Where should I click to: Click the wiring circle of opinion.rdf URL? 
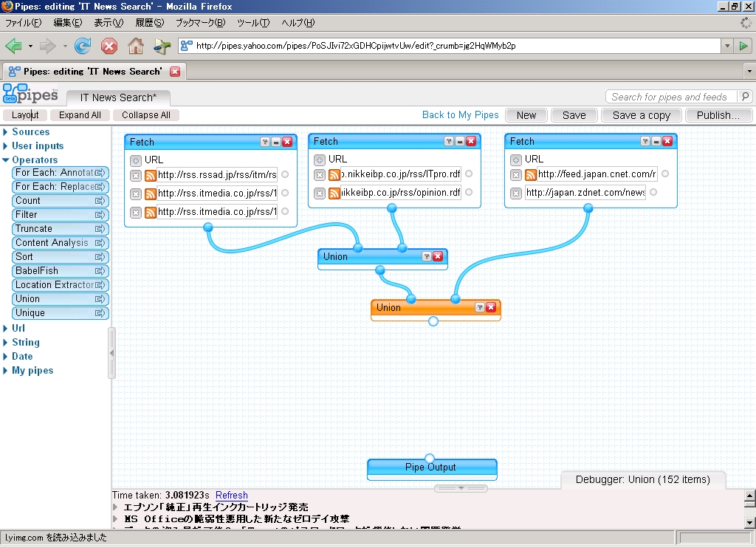pos(469,192)
